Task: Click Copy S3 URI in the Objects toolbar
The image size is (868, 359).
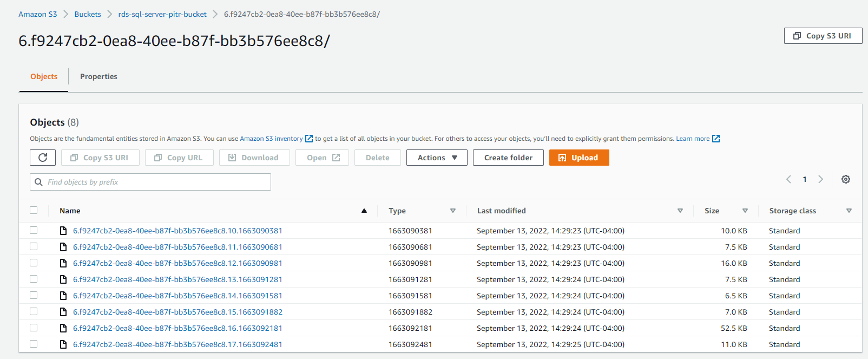Action: pos(100,158)
